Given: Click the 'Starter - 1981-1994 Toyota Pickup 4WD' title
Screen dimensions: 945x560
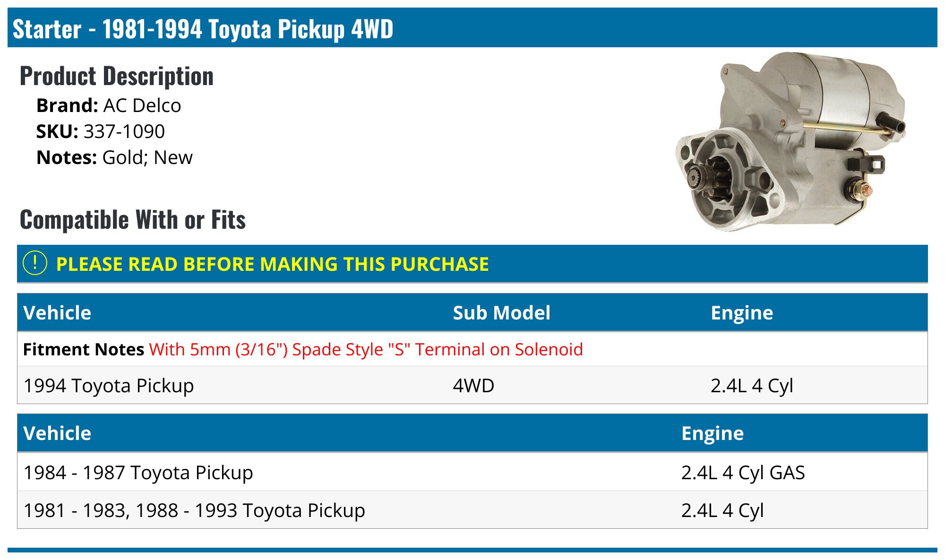Looking at the screenshot, I should click(203, 29).
